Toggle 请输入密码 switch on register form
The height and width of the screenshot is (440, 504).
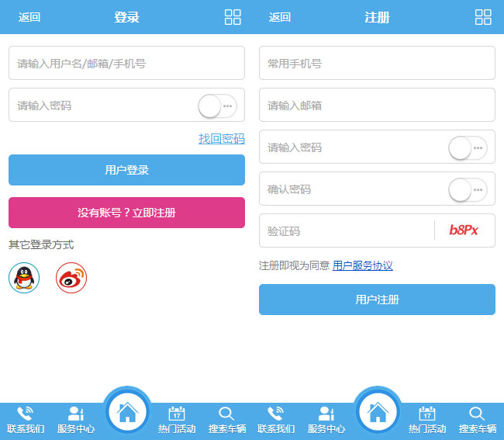(x=468, y=147)
